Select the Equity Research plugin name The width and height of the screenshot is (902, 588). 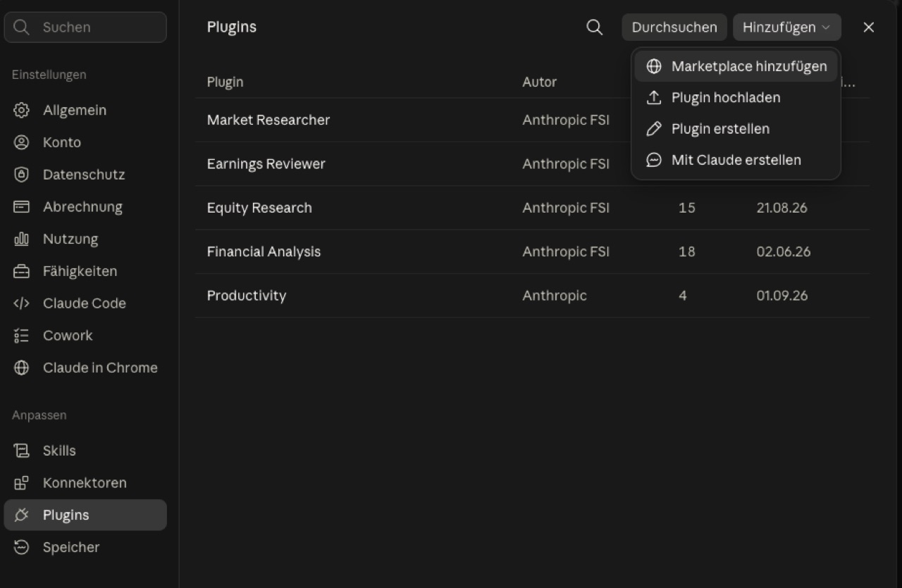[259, 208]
